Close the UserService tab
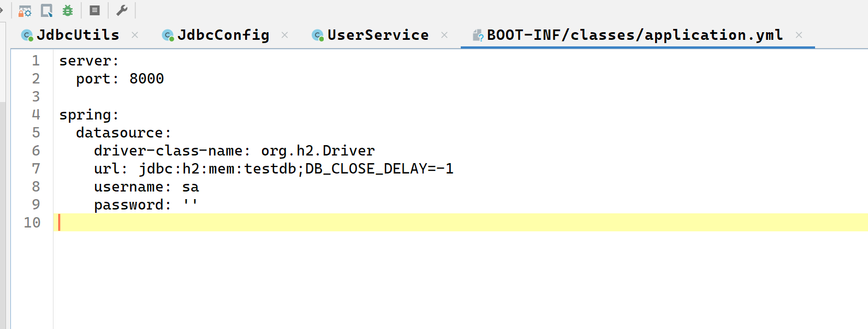This screenshot has width=868, height=329. tap(444, 35)
